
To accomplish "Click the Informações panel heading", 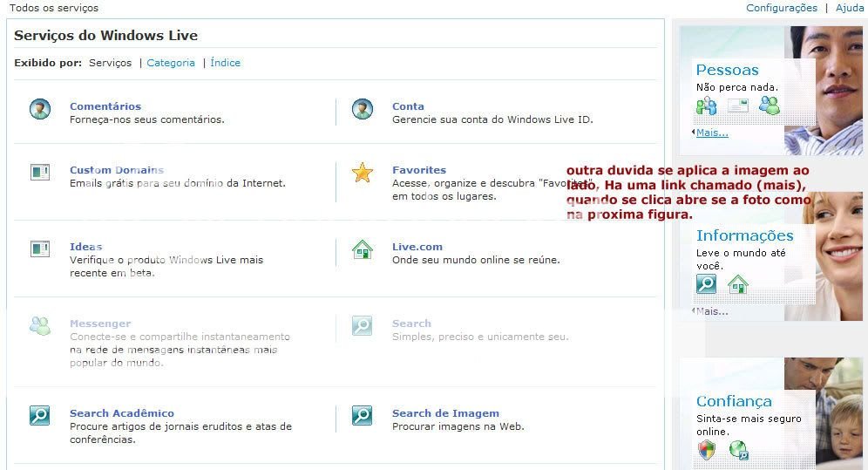I will [x=744, y=235].
